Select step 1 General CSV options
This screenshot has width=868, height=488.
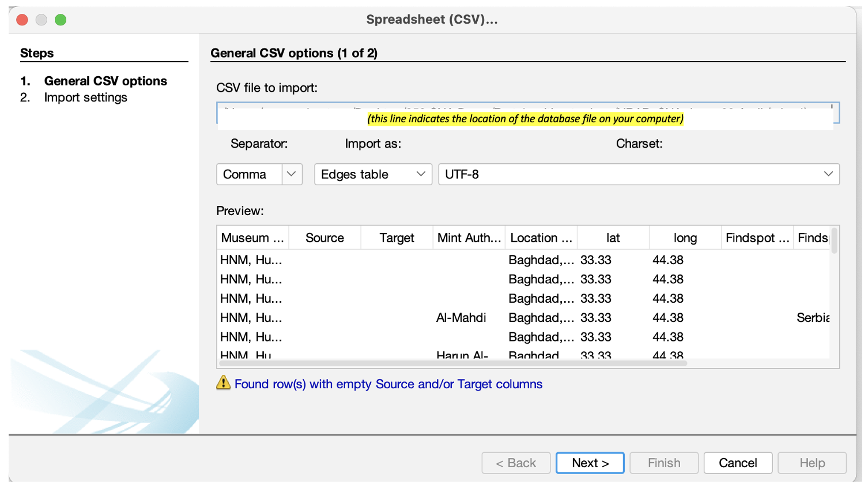click(x=105, y=81)
